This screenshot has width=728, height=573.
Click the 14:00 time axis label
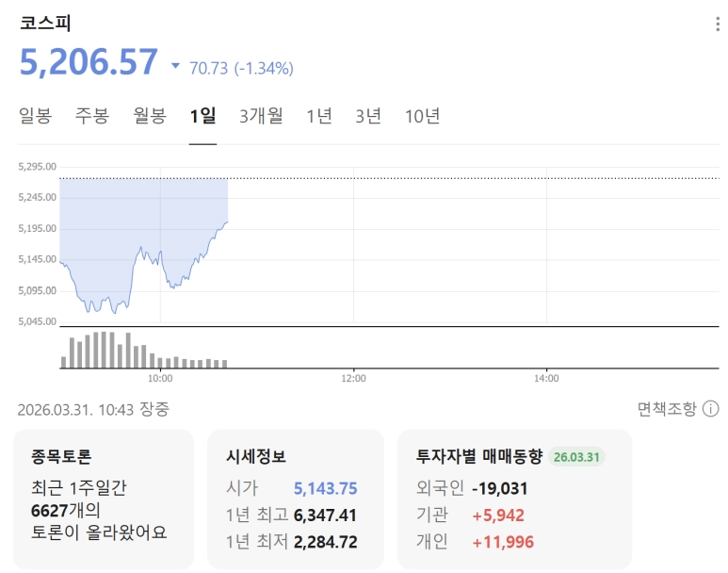click(546, 378)
